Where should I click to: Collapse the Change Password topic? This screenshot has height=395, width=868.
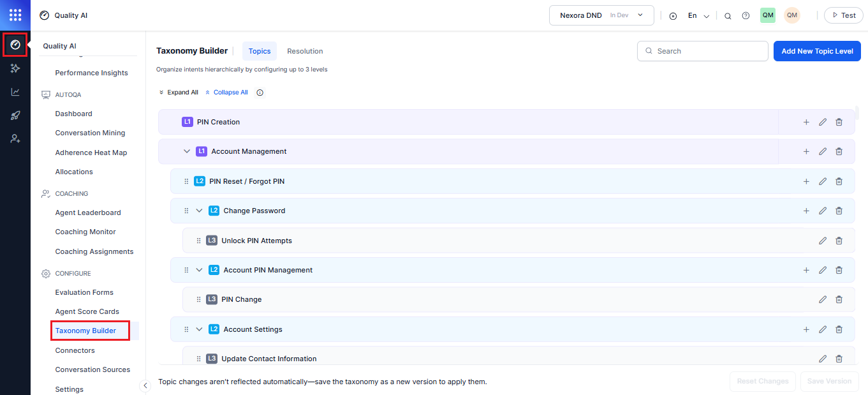(x=199, y=211)
